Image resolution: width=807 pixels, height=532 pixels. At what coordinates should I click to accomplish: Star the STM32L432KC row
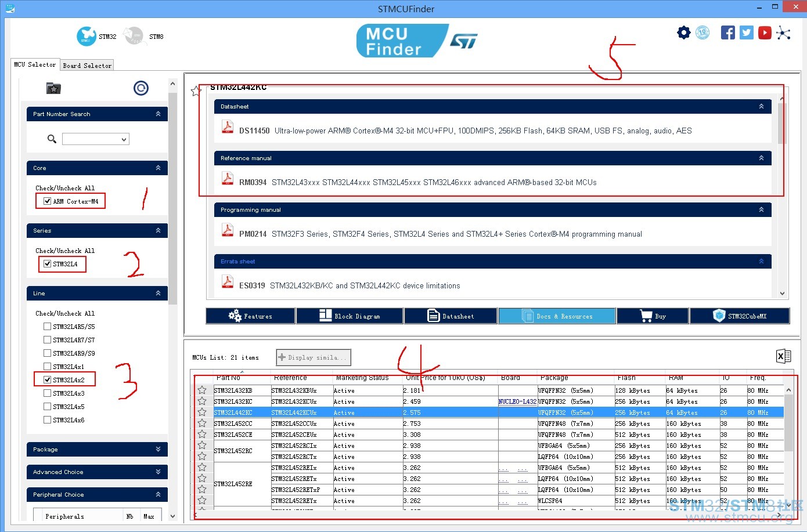pos(202,401)
